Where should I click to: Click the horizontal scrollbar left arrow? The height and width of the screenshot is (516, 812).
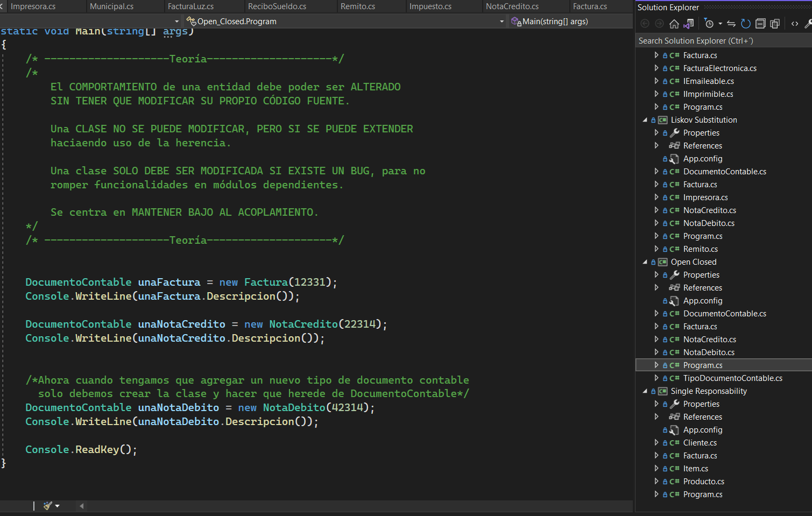pyautogui.click(x=82, y=506)
